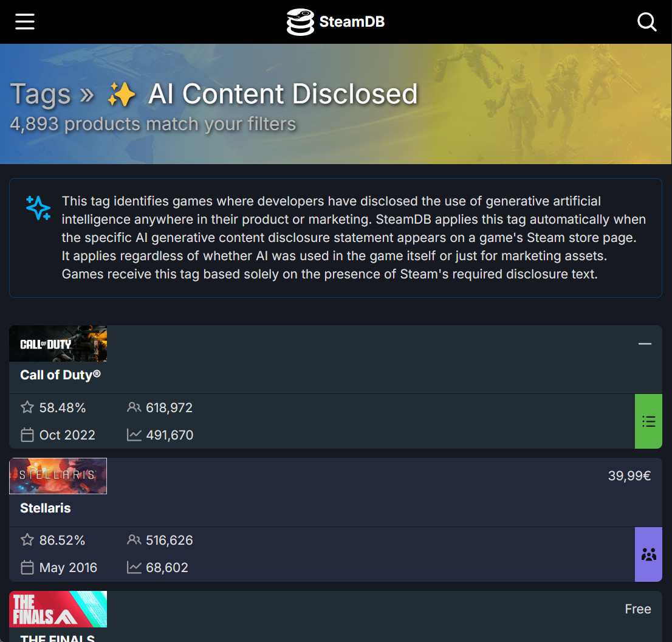Screen dimensions: 672x642
Task: Click the tag description paragraph
Action: click(x=354, y=238)
